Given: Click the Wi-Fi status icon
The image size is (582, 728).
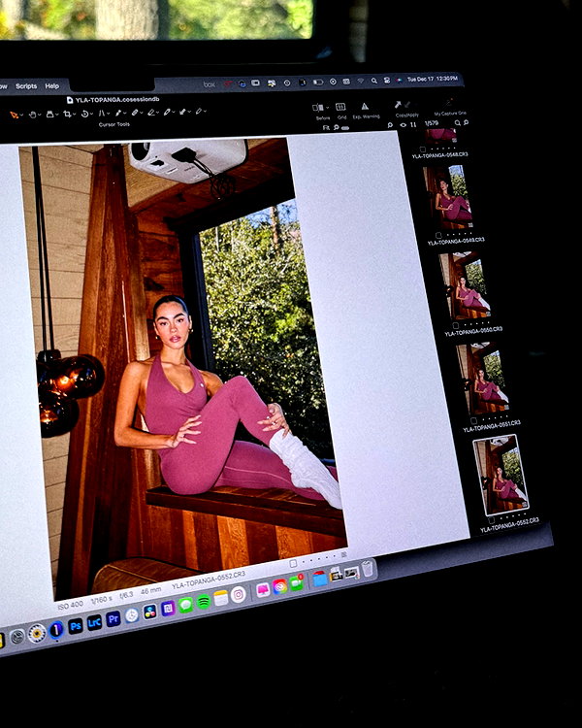Looking at the screenshot, I should (360, 82).
